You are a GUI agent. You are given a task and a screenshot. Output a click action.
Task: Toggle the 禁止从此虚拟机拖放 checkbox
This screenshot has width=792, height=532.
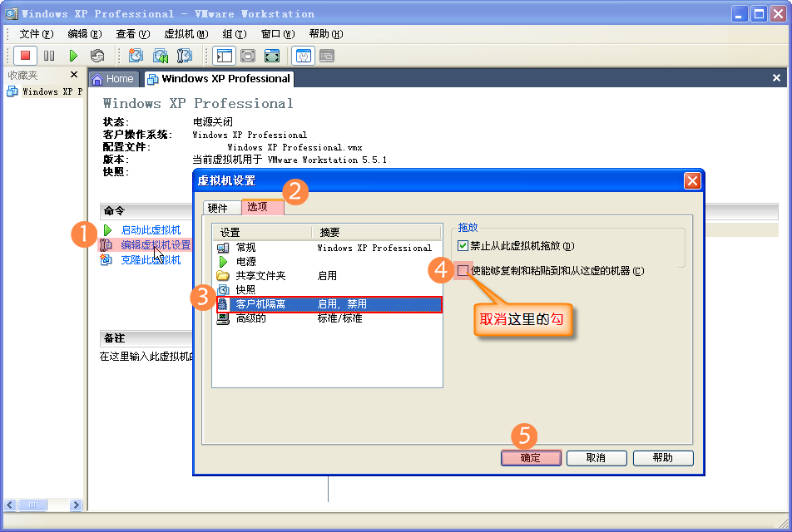pos(463,246)
